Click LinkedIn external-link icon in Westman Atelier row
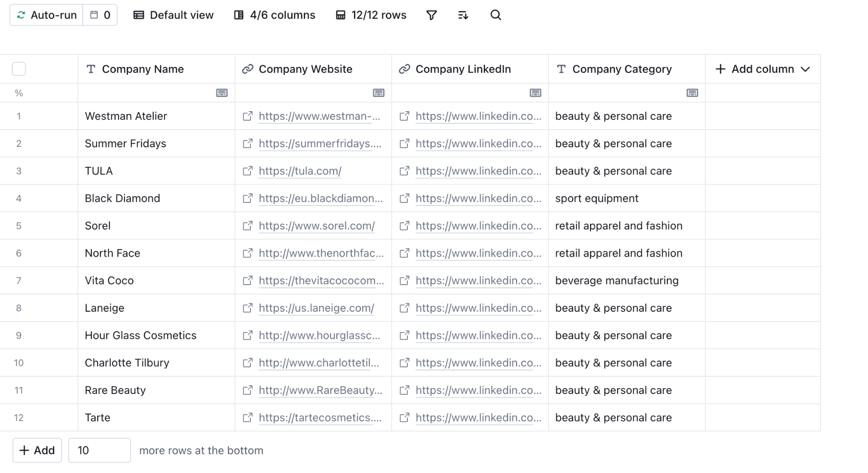The height and width of the screenshot is (473, 868). 405,116
